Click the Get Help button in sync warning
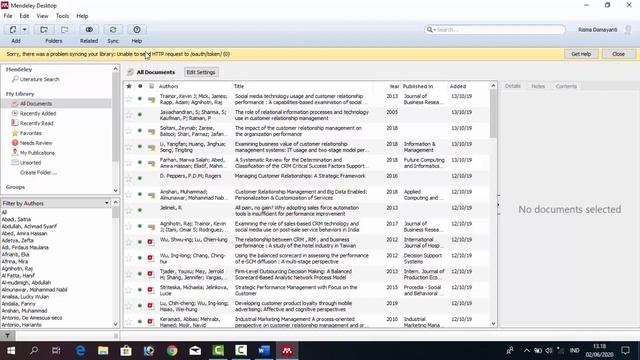Screen dimensions: 640x360 coord(581,54)
